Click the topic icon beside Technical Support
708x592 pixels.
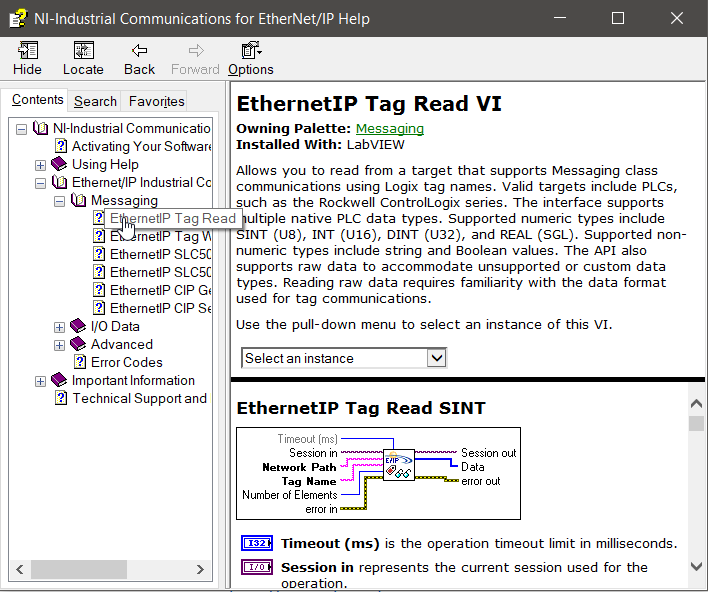click(61, 398)
